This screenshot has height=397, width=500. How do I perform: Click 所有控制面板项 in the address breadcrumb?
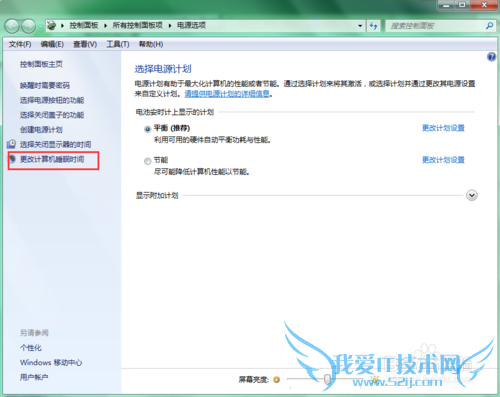pos(137,25)
